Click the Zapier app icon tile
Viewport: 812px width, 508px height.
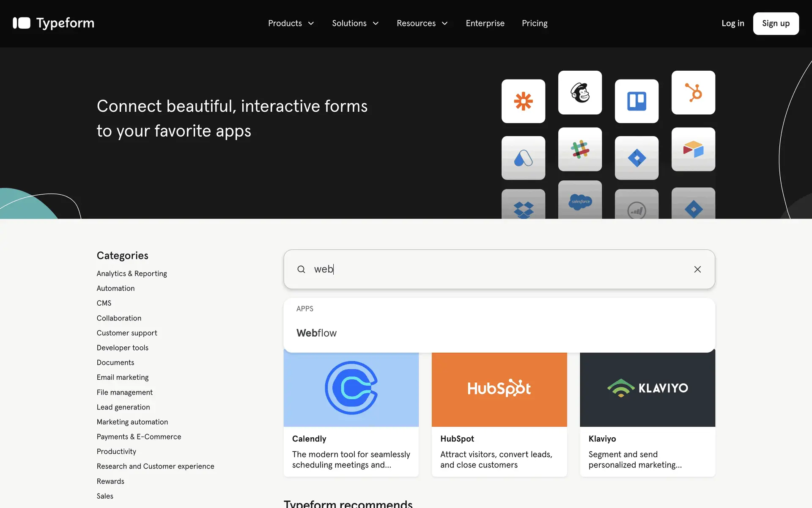523,101
